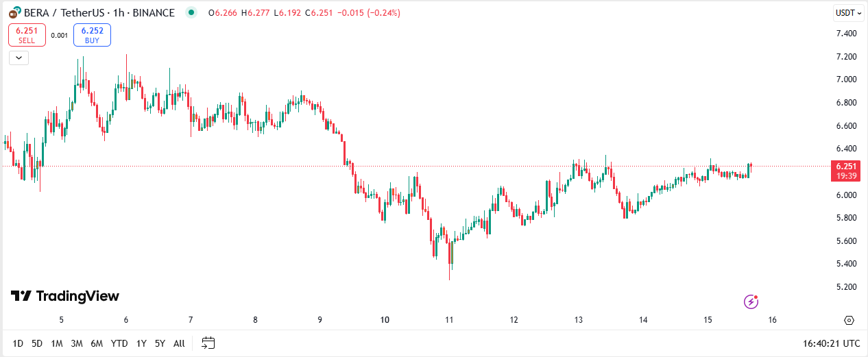Expand the collapsed legend chevron

click(19, 58)
